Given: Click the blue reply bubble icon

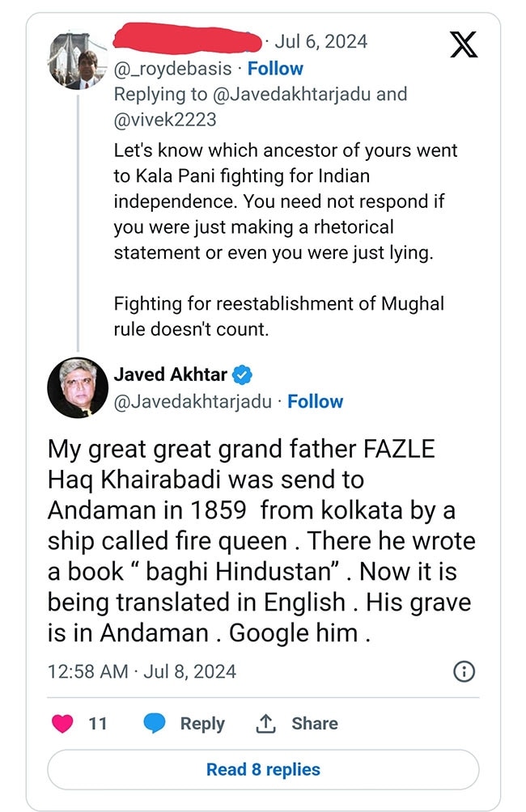Looking at the screenshot, I should pyautogui.click(x=155, y=724).
